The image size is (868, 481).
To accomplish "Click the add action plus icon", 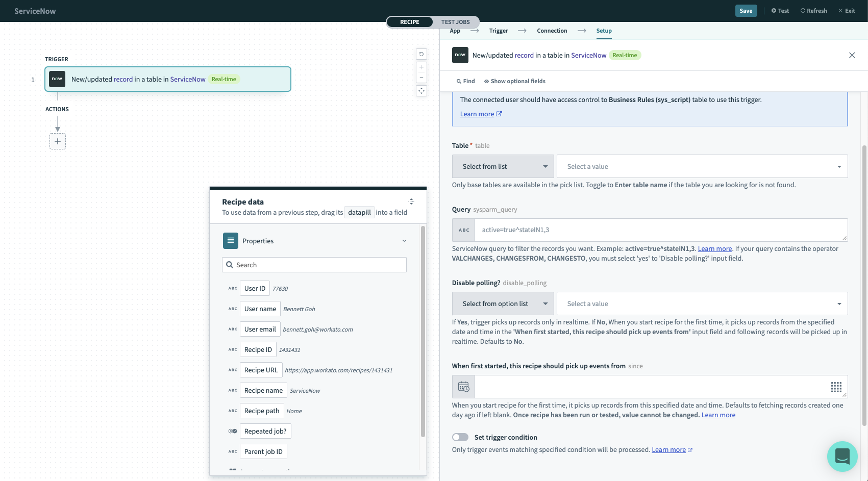I will [x=58, y=141].
